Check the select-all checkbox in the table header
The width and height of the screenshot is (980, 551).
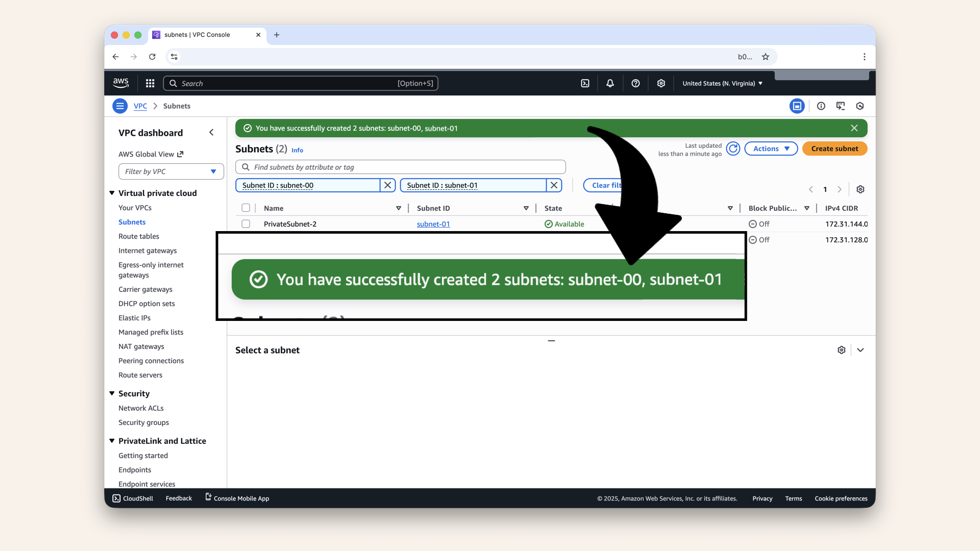(246, 208)
